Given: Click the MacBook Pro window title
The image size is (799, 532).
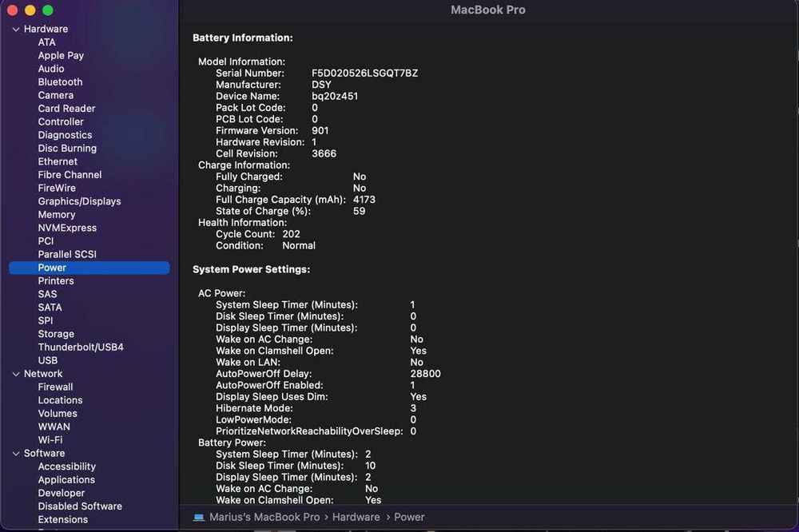Looking at the screenshot, I should pyautogui.click(x=488, y=10).
